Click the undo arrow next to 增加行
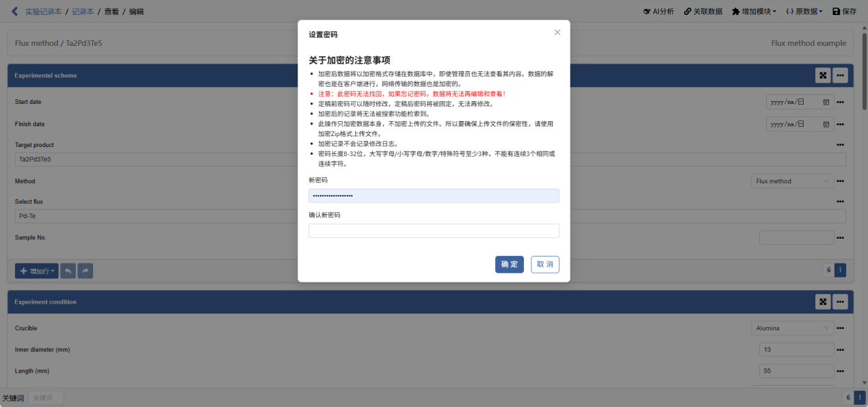 (68, 271)
